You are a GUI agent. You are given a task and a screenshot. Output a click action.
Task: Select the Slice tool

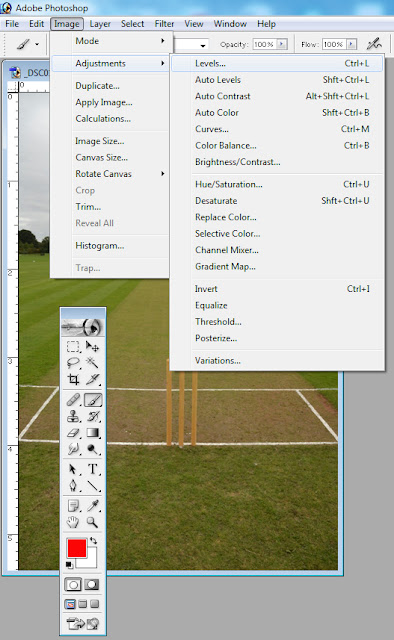[x=92, y=379]
